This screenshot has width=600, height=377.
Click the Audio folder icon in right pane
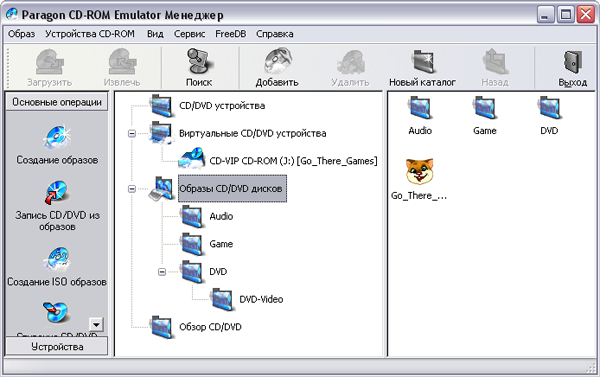tap(420, 108)
